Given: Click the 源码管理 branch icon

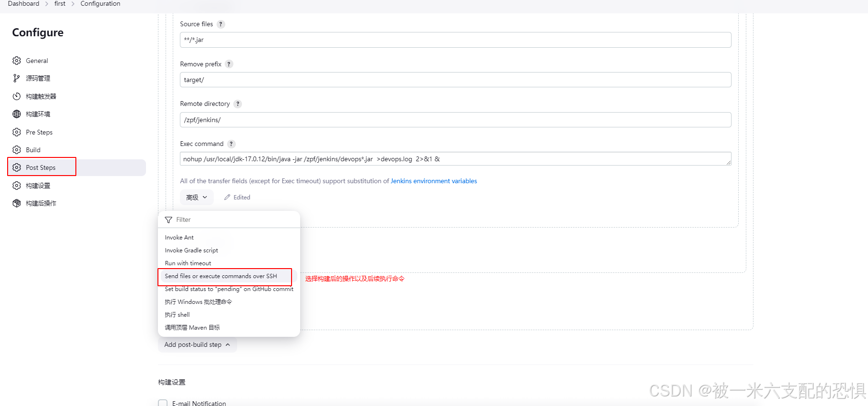Looking at the screenshot, I should pos(17,78).
